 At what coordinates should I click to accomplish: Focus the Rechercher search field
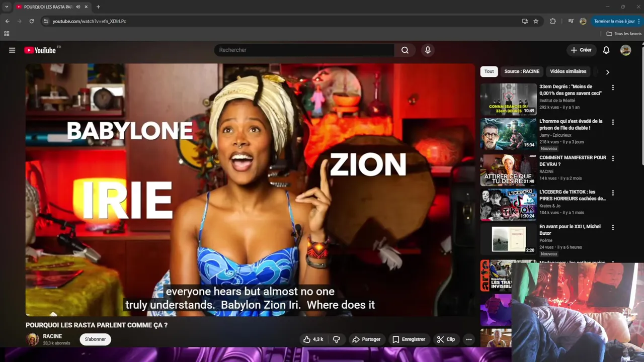point(304,50)
